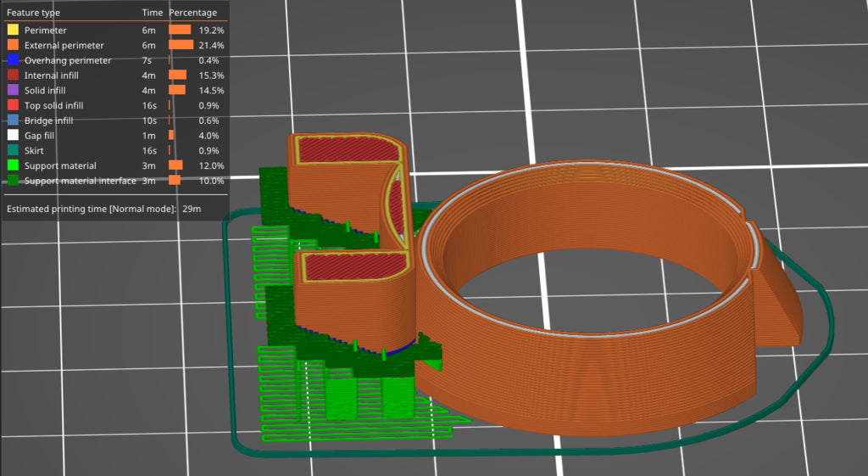
Task: Click the 1m Gap fill time value
Action: coord(149,136)
